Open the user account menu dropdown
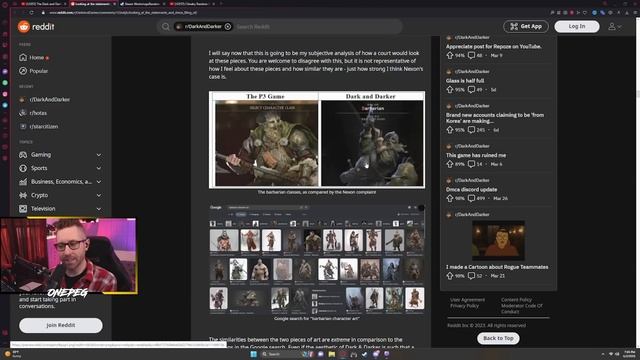The height and width of the screenshot is (360, 640). click(x=615, y=27)
